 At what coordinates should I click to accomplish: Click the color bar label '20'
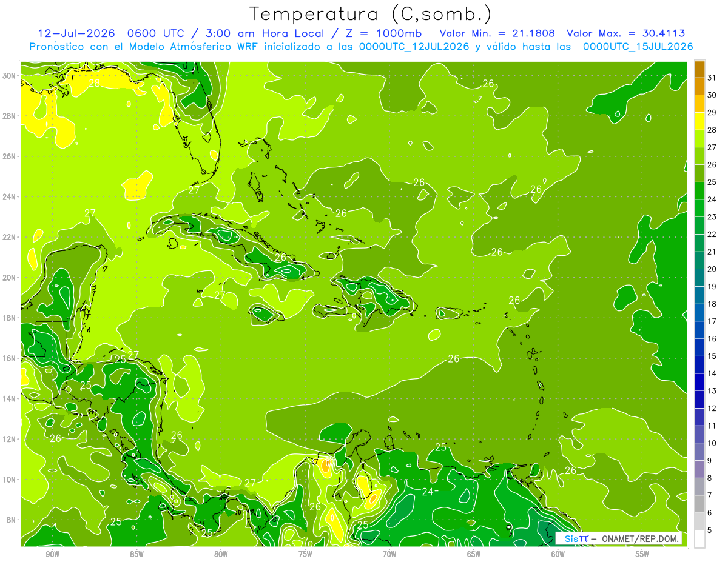712,269
